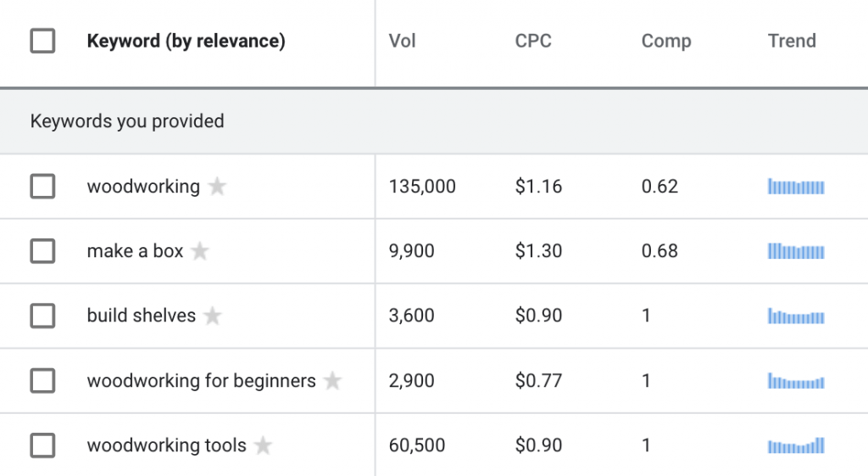Star the woodworking tools keyword

pos(263,445)
